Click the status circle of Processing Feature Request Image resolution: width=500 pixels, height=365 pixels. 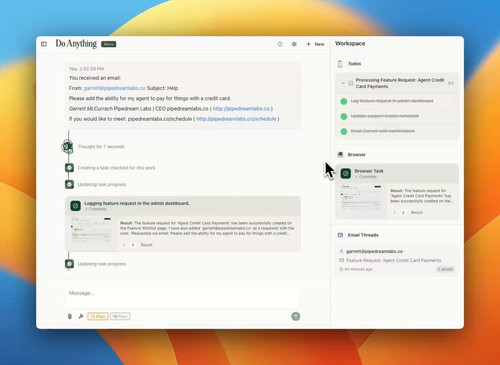pyautogui.click(x=351, y=83)
